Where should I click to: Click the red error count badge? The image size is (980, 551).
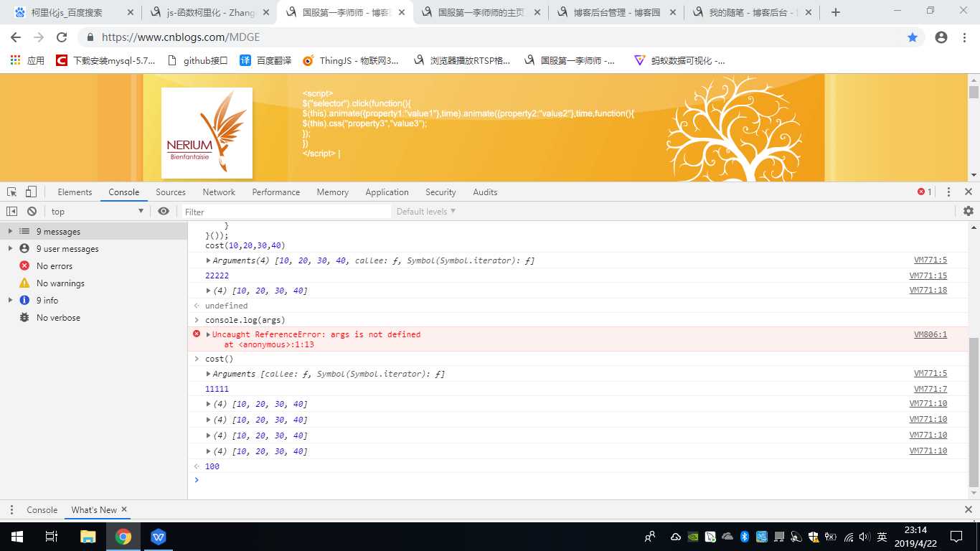pyautogui.click(x=925, y=192)
